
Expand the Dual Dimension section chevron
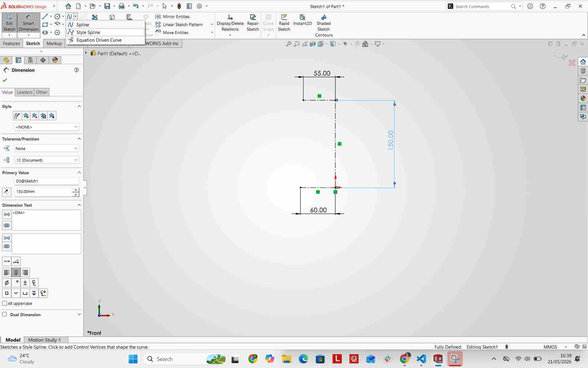[79, 314]
